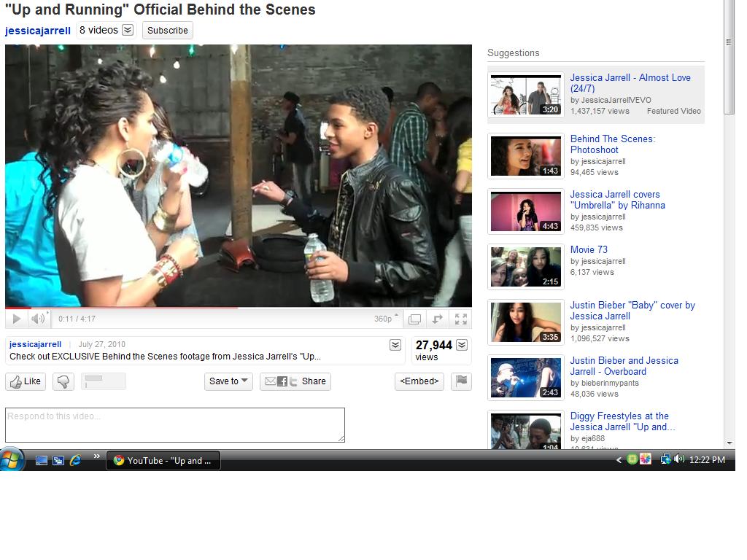Play the video with the play button
This screenshot has height=560, width=747.
point(16,319)
